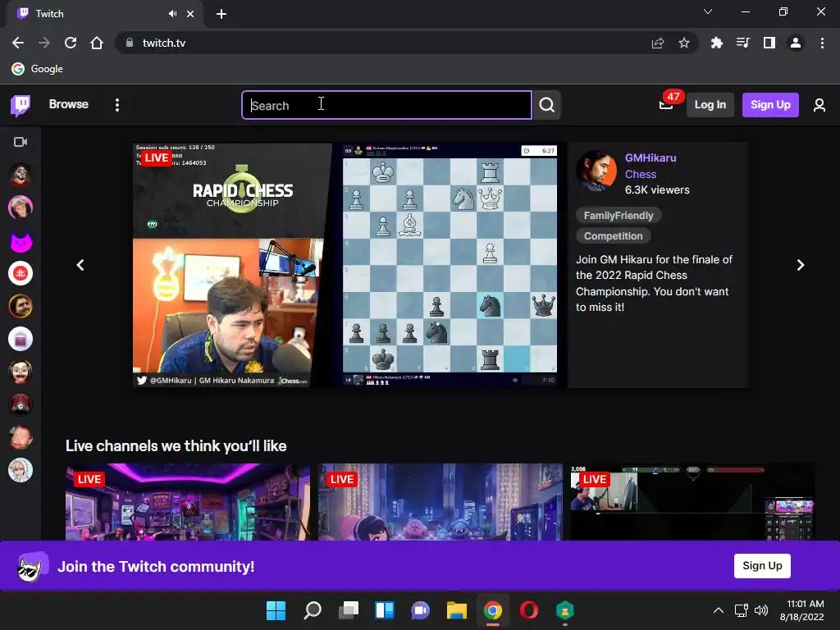Click the browser Home button
Viewport: 840px width, 630px height.
(97, 43)
